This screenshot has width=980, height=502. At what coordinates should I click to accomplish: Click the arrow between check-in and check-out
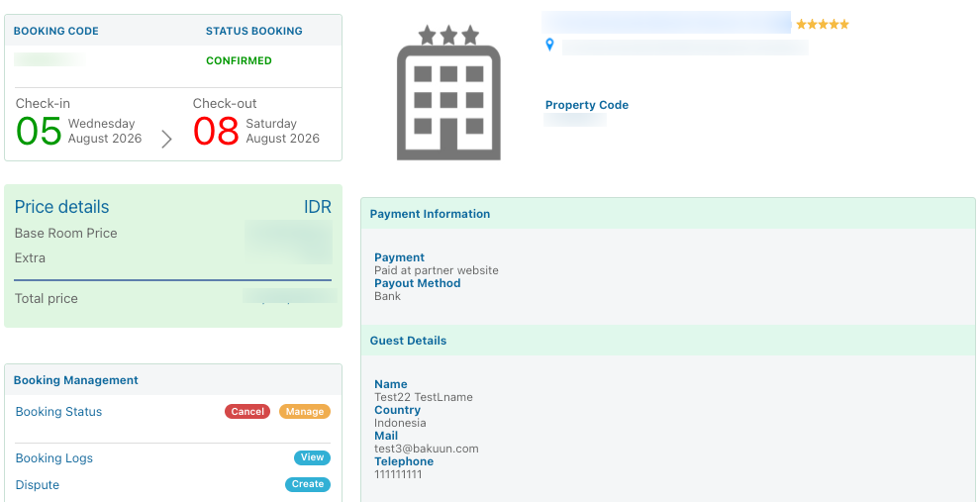coord(166,139)
